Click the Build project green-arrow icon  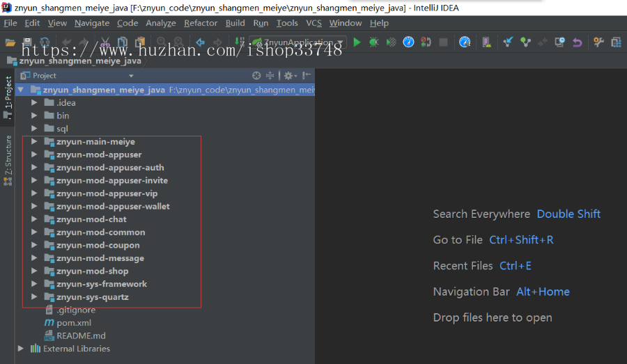239,42
